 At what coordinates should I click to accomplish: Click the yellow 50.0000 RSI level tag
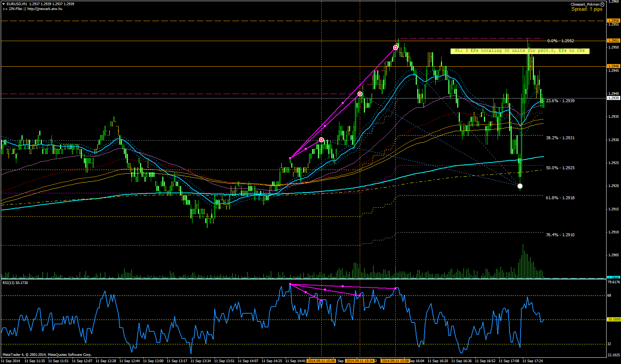pyautogui.click(x=614, y=319)
